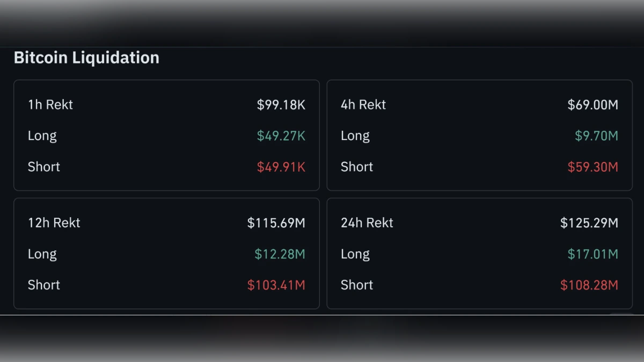Click the $115.69M total value
The image size is (644, 362).
coord(276,223)
